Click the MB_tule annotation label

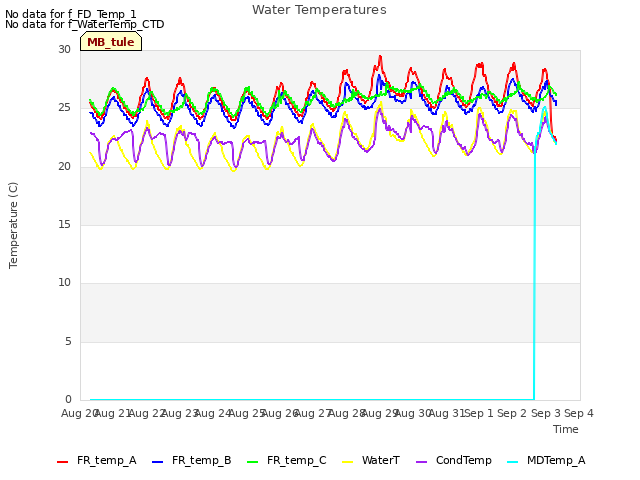(111, 42)
